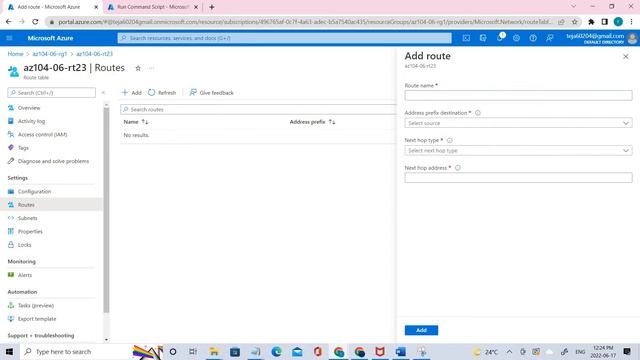Screen dimensions: 640x360
Task: Sort routes by Address prefix column
Action: [312, 122]
